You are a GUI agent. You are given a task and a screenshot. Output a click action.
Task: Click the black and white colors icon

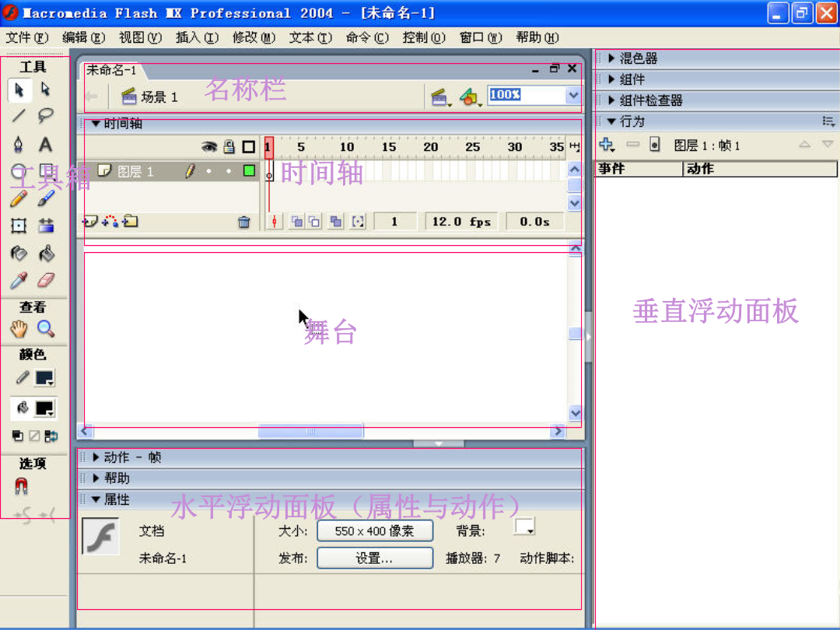[x=18, y=436]
